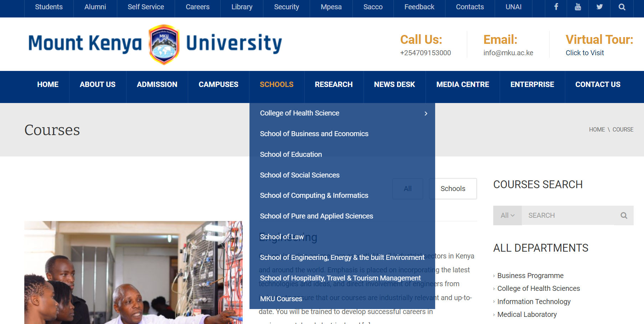The width and height of the screenshot is (644, 324).
Task: Expand the College of Health Science submenu arrow
Action: [426, 113]
